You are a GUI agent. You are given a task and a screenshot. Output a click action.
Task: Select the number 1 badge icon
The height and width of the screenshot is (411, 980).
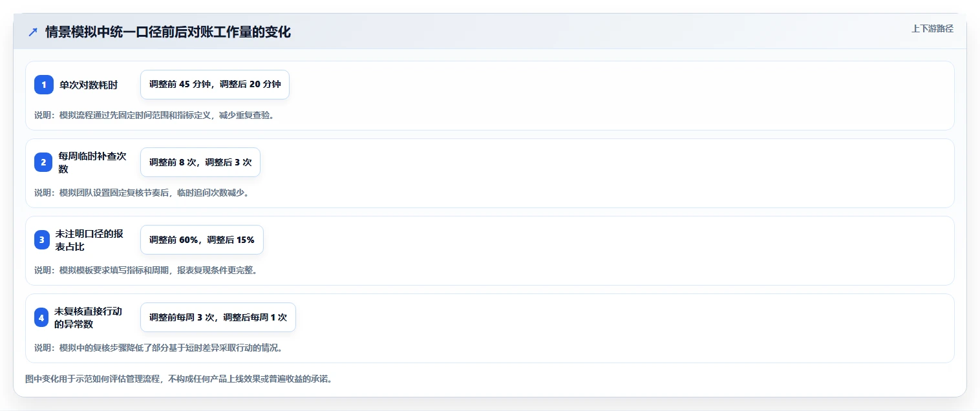click(44, 85)
